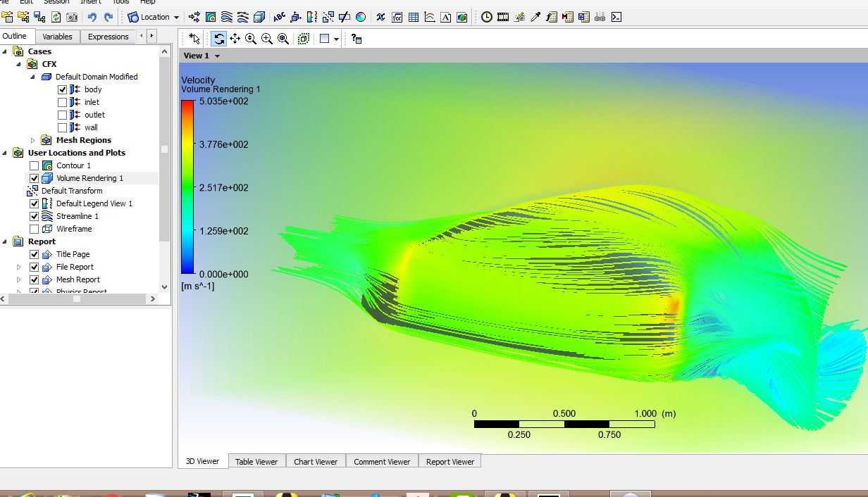Open the View 1 dropdown arrow
This screenshot has width=868, height=497.
[x=217, y=56]
